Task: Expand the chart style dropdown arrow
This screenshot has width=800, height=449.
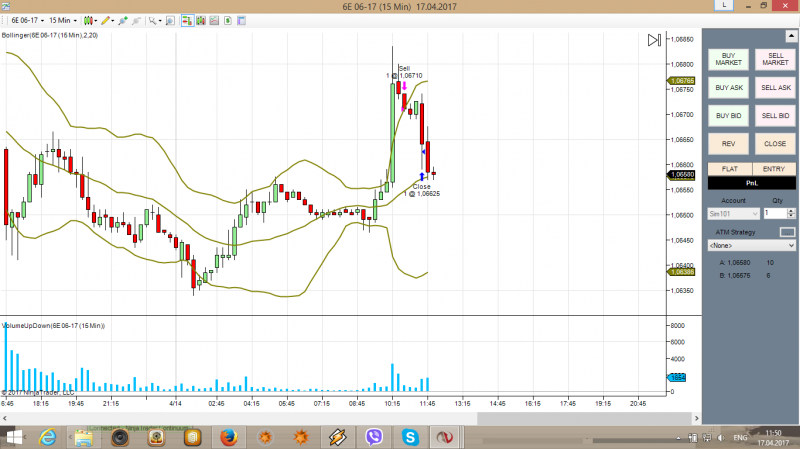Action: [x=96, y=21]
